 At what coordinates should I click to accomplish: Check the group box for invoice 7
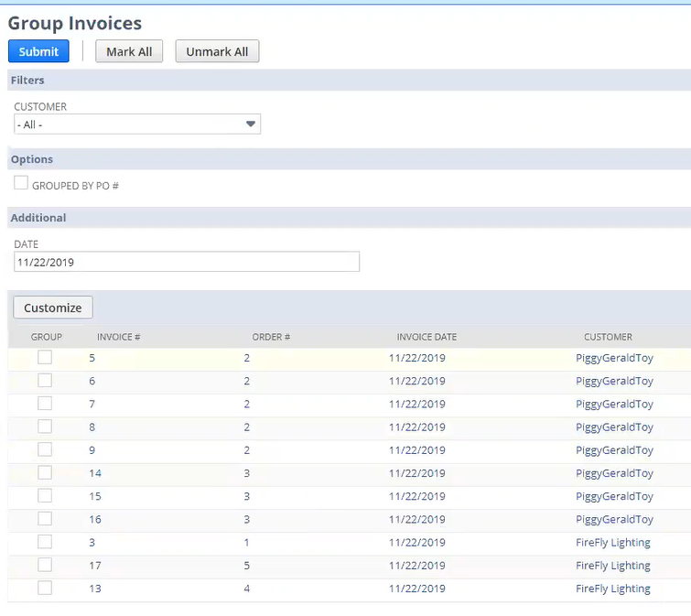coord(45,403)
